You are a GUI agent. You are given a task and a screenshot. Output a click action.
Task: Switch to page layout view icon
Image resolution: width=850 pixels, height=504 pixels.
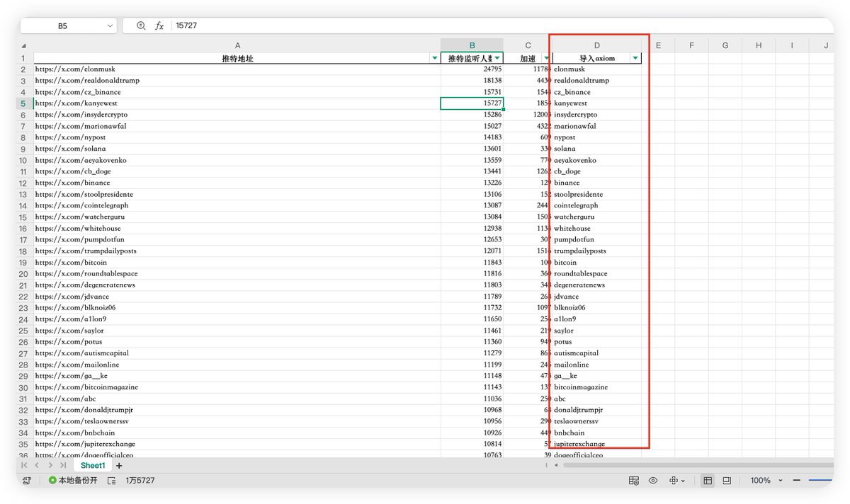tap(727, 481)
